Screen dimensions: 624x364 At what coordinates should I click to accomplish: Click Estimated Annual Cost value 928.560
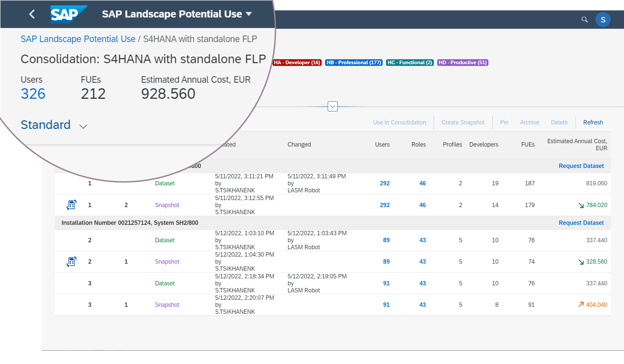coord(168,94)
